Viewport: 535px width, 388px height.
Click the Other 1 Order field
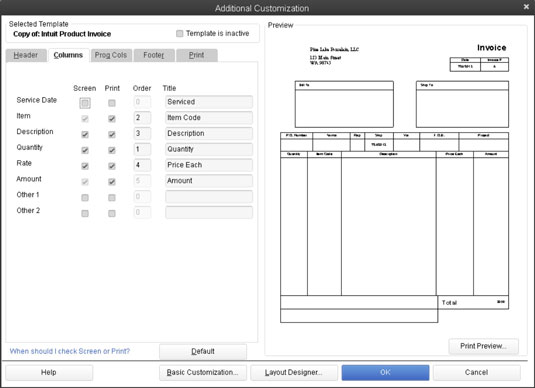pyautogui.click(x=142, y=197)
